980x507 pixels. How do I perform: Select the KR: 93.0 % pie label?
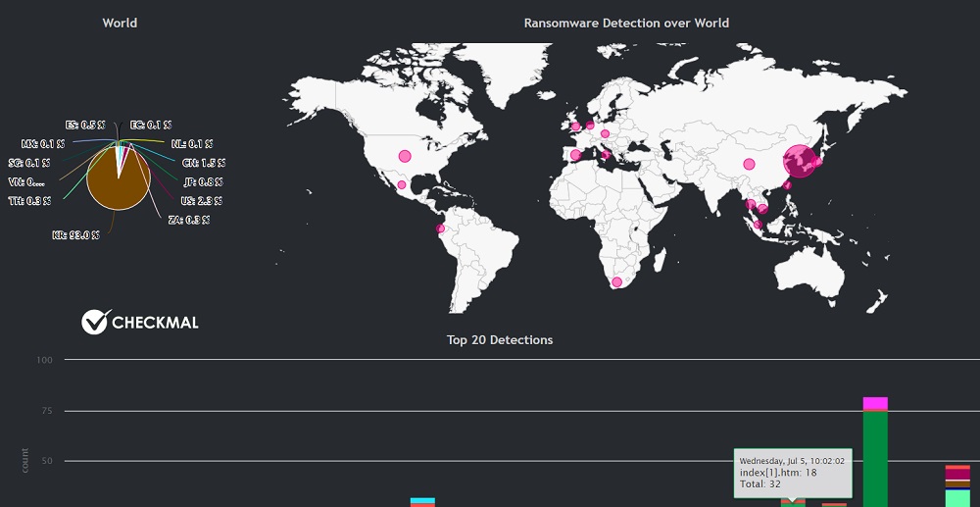75,235
